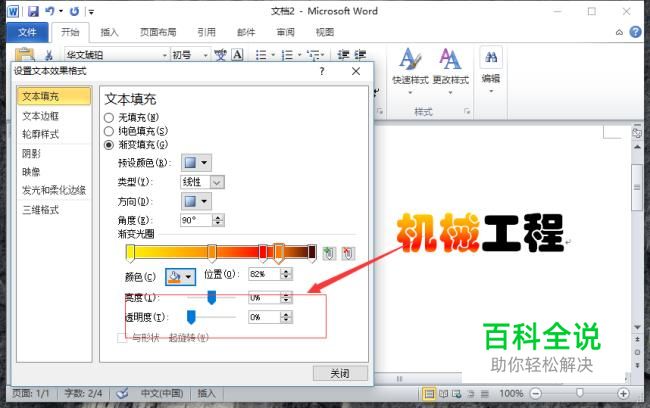The width and height of the screenshot is (650, 408).
Task: Open font size 初号 dropdown
Action: [x=206, y=55]
